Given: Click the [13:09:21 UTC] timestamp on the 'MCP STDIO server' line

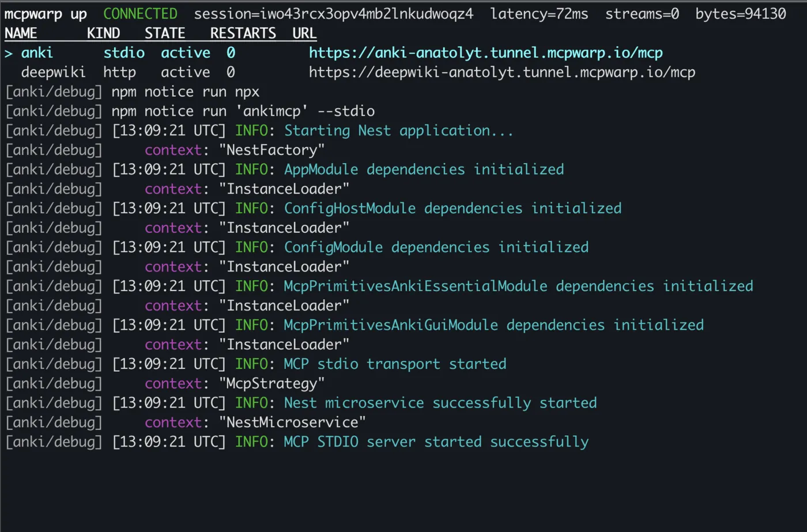Looking at the screenshot, I should click(x=169, y=442).
